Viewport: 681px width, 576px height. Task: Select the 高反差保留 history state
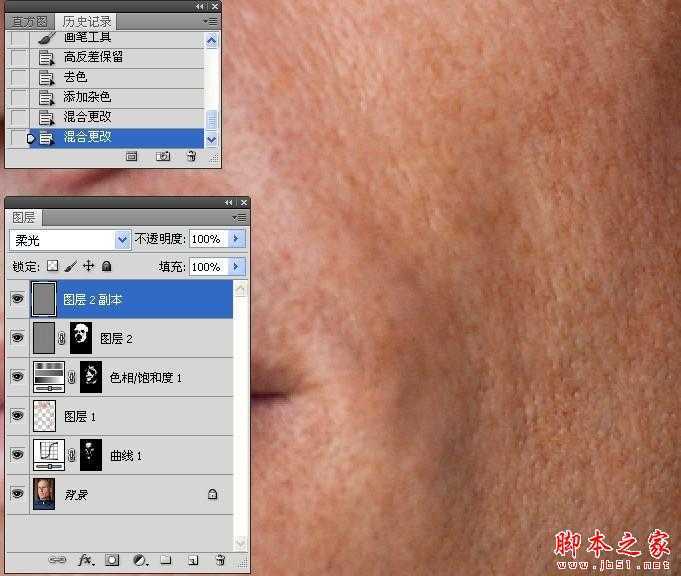(116, 57)
